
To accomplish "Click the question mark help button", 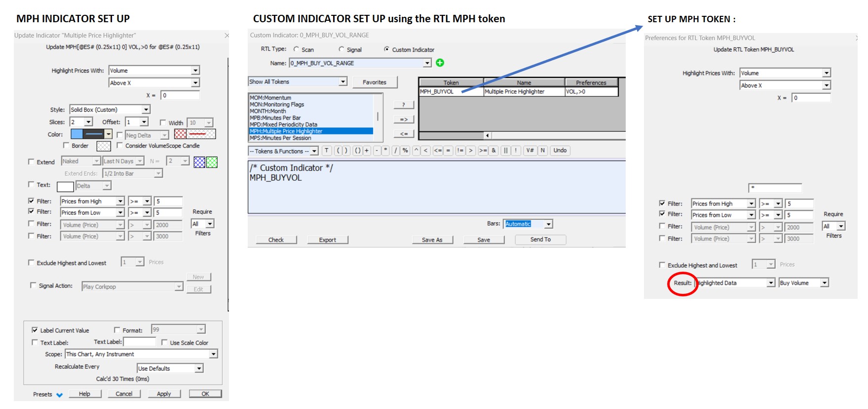I will (x=403, y=105).
